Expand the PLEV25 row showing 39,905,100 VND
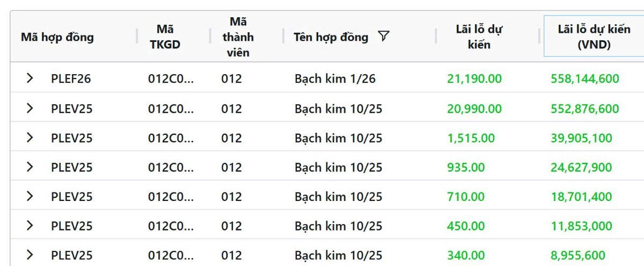Screen dimensions: 644x266 point(30,138)
